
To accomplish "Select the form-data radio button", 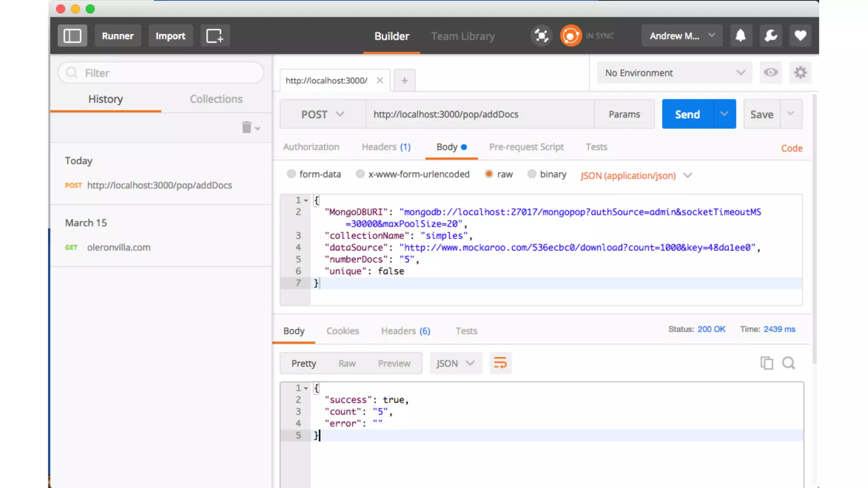I will (x=291, y=174).
